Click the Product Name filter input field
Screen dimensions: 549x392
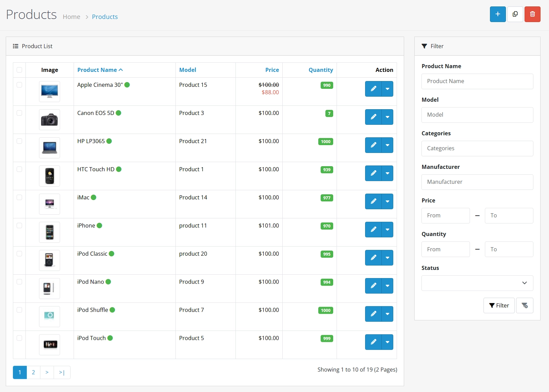477,81
